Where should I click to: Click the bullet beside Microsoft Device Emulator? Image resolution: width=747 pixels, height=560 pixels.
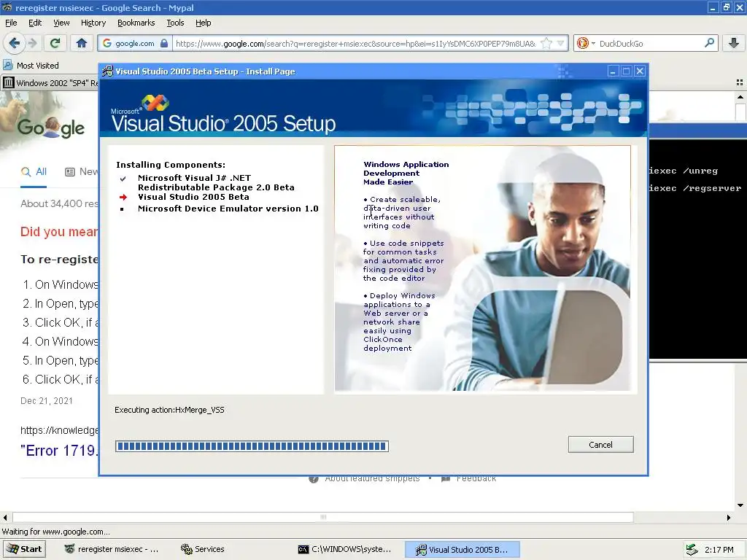(122, 209)
